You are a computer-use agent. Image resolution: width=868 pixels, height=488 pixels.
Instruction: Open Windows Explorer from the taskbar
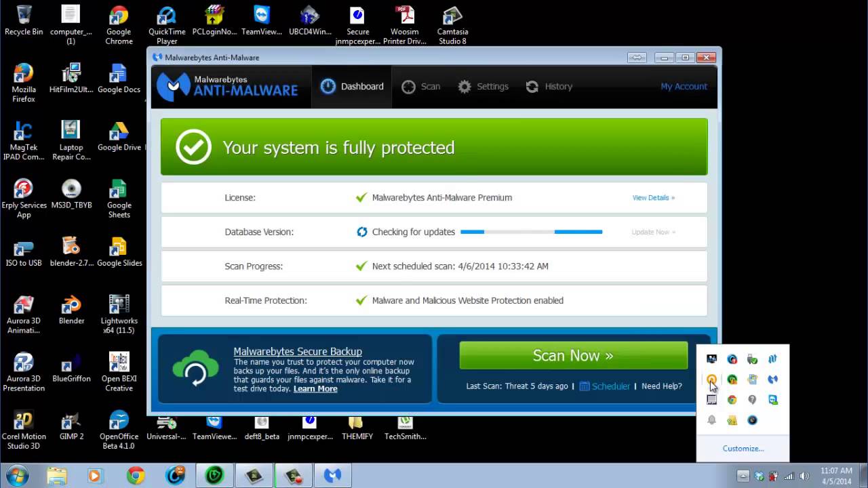click(x=57, y=476)
